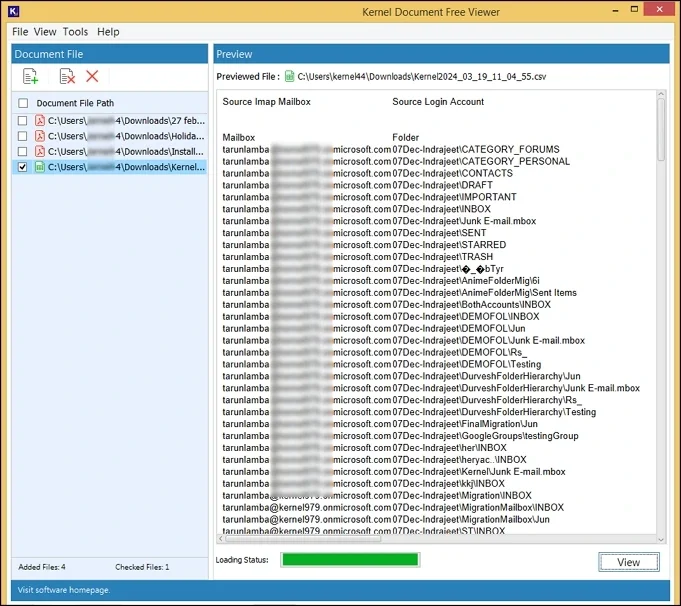This screenshot has height=606, width=681.
Task: Open the View menu
Action: tap(45, 32)
